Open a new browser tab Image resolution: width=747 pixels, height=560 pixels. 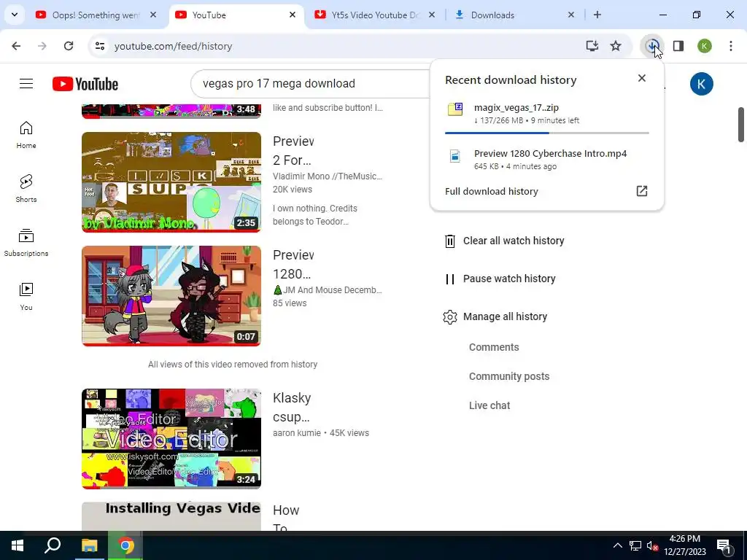click(x=597, y=15)
